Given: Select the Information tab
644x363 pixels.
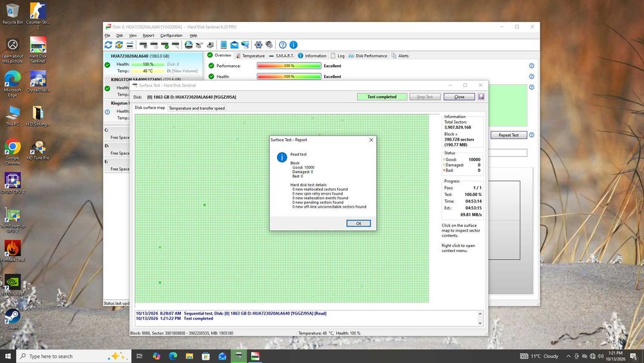Looking at the screenshot, I should 312,56.
